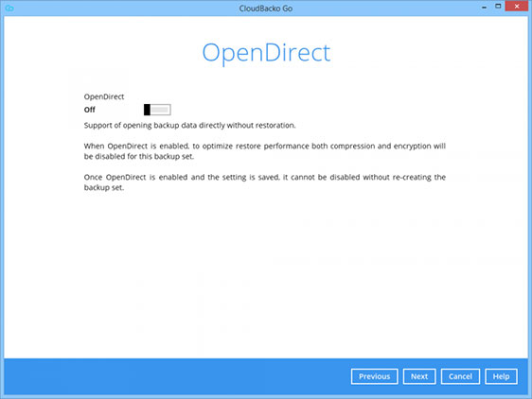Viewport: 532px width, 399px height.
Task: Enable the OpenDirect on/off switch
Action: [157, 110]
